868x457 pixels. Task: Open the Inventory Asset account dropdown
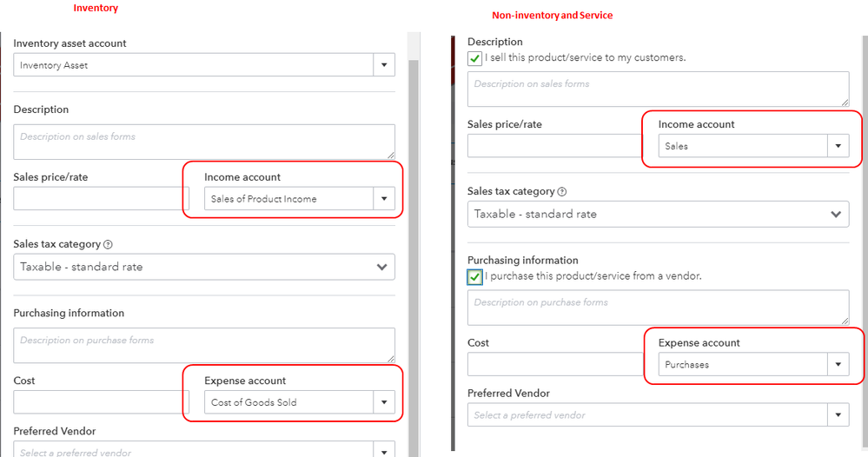pos(384,65)
